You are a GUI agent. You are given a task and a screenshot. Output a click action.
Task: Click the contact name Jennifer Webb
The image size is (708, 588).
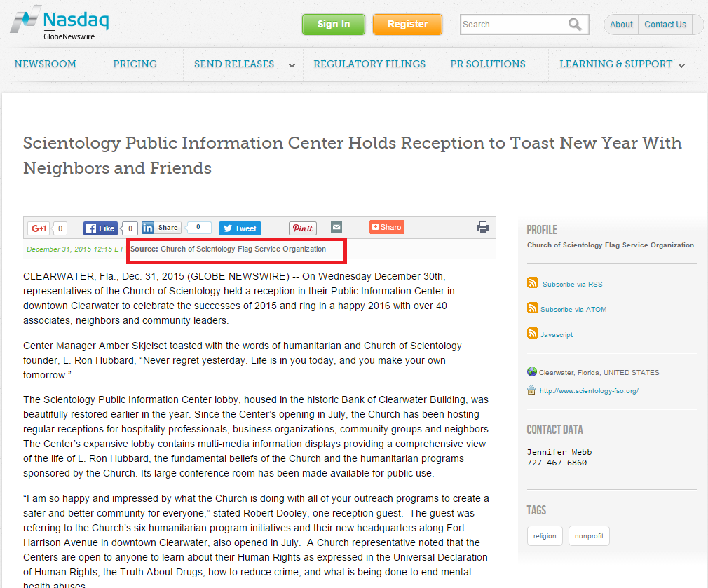559,452
